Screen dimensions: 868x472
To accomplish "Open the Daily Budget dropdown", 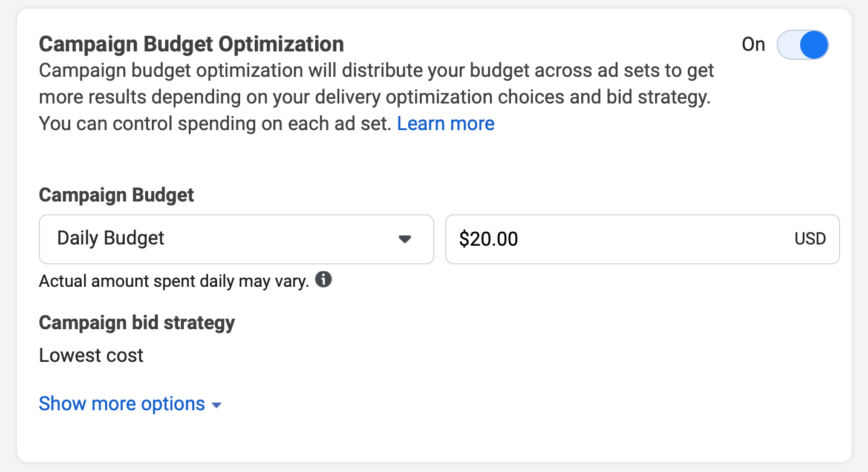I will click(x=236, y=239).
